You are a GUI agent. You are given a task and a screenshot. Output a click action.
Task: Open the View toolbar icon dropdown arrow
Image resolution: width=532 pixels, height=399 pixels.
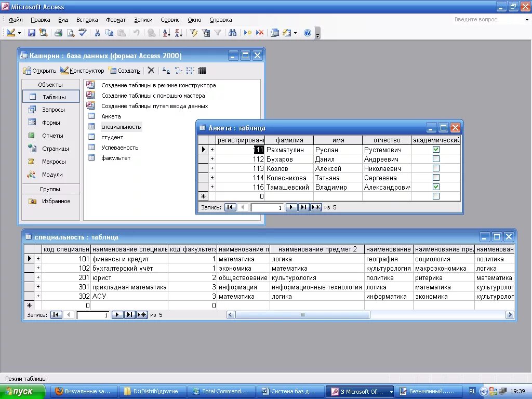click(x=19, y=33)
